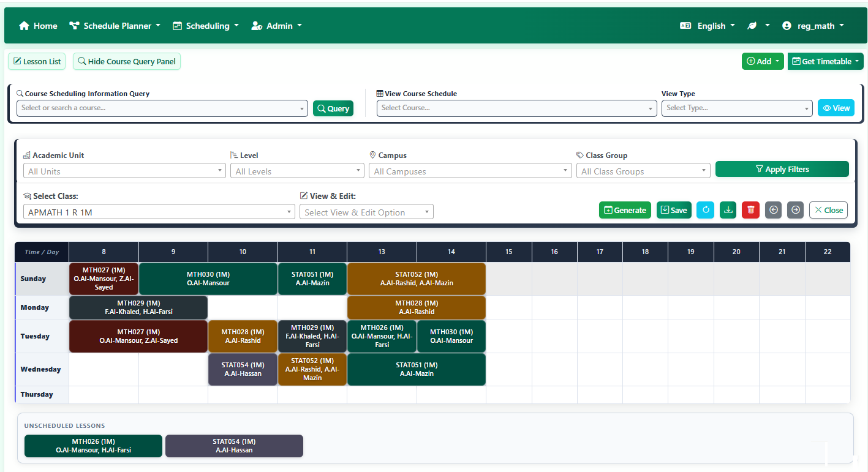Click the user profile icon beside reg_math
The width and height of the screenshot is (868, 472).
(787, 25)
